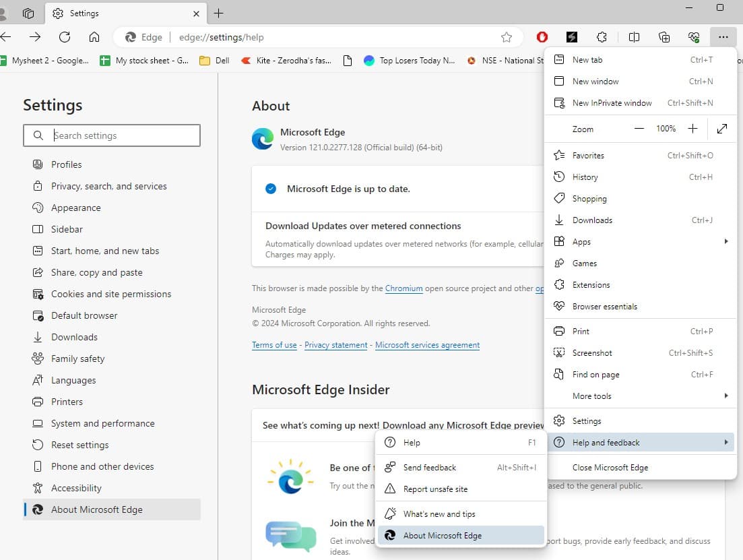Choose New tab from the menu
743x560 pixels.
click(x=640, y=60)
